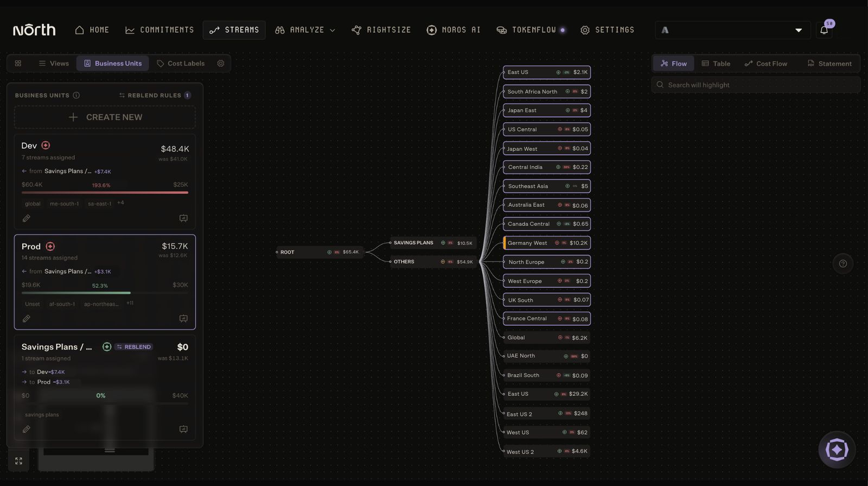
Task: Select the Germany West node
Action: (547, 243)
